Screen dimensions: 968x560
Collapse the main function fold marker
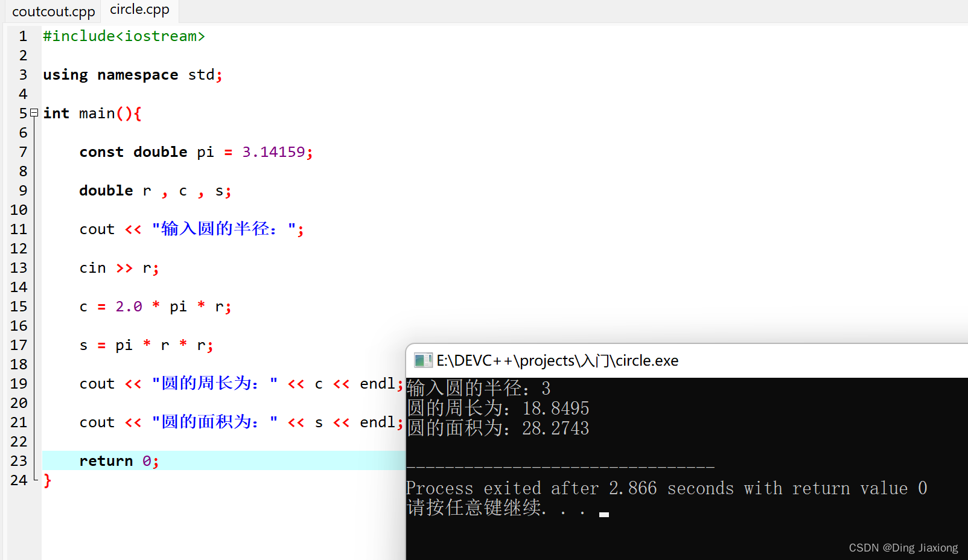(34, 113)
